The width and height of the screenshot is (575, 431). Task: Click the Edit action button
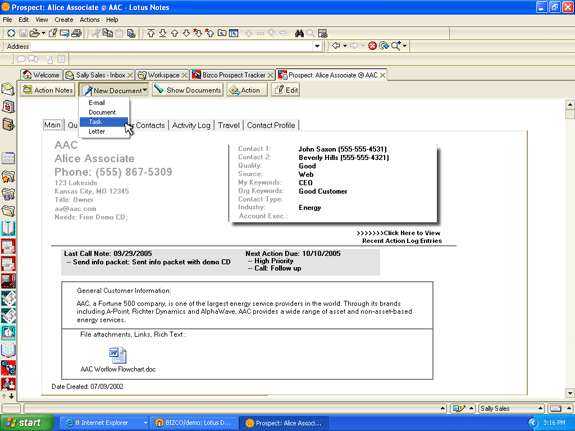pos(286,90)
